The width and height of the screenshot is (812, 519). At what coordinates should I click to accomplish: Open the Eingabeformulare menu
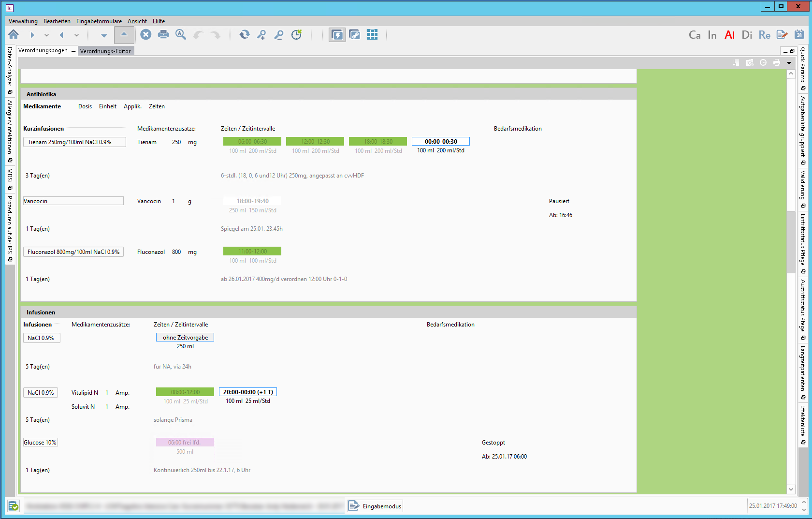tap(99, 21)
